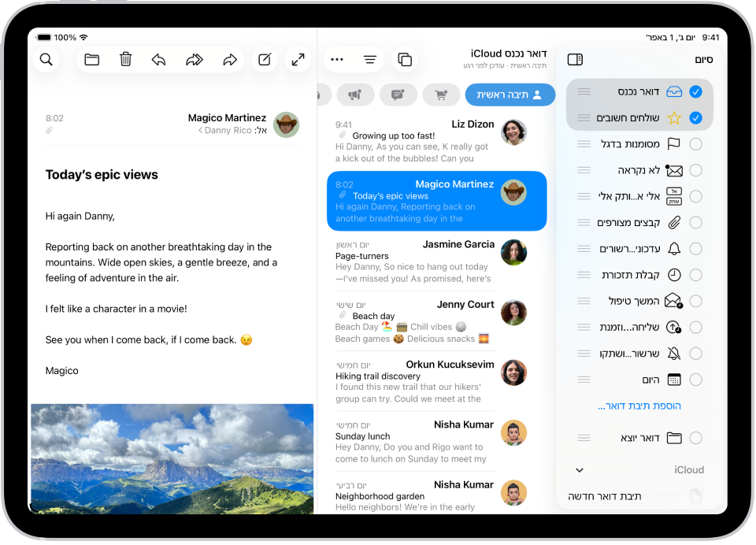Enable the המשך טיפול mailbox
This screenshot has height=545, width=756.
(695, 301)
